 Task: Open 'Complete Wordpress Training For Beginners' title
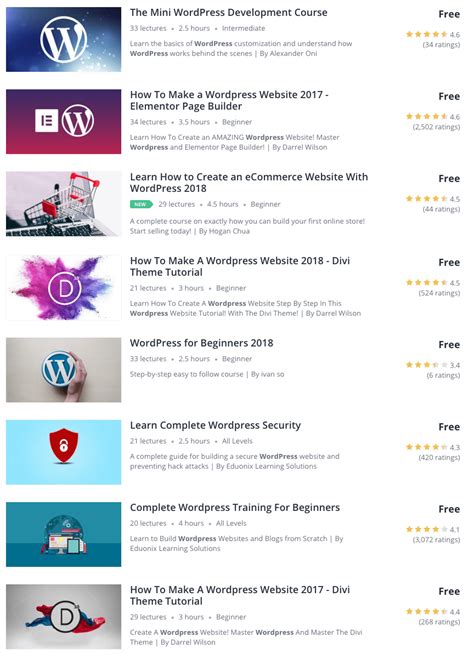235,508
